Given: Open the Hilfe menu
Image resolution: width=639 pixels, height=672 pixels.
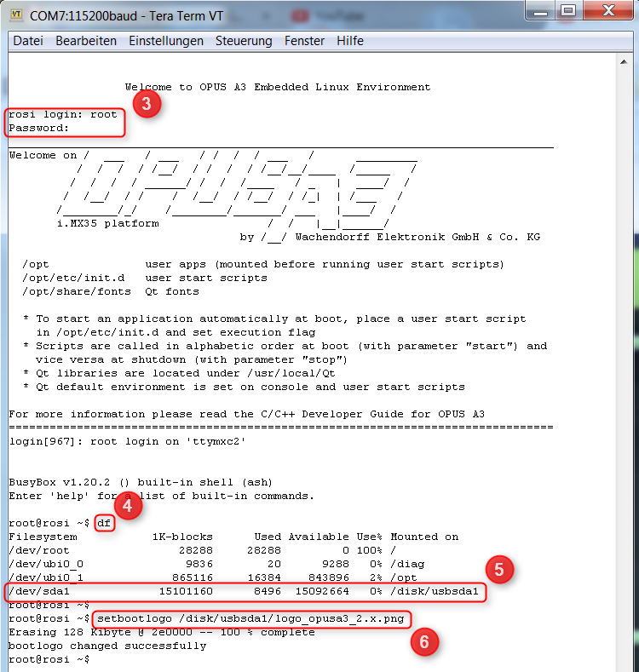Looking at the screenshot, I should point(350,41).
